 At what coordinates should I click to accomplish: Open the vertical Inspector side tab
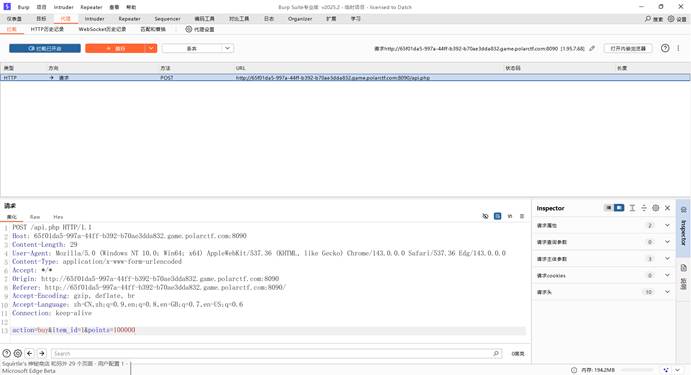tap(684, 227)
